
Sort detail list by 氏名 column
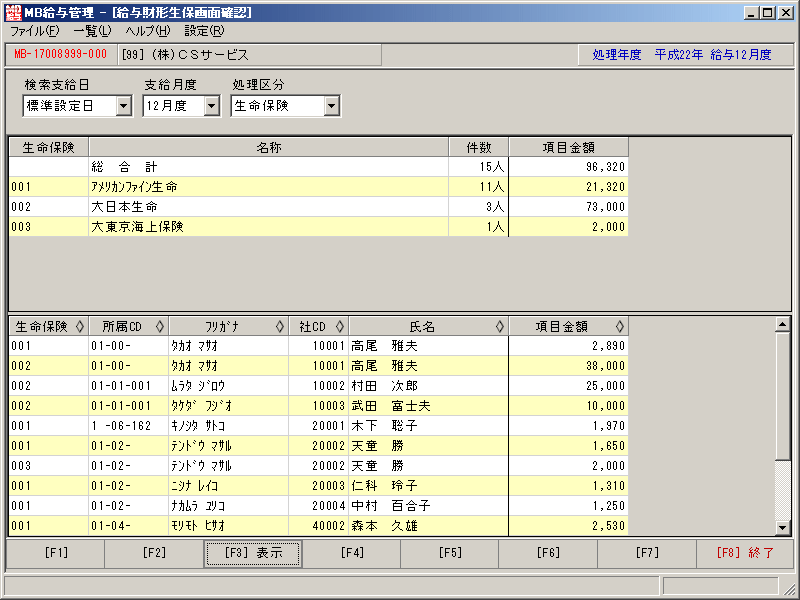click(x=429, y=327)
